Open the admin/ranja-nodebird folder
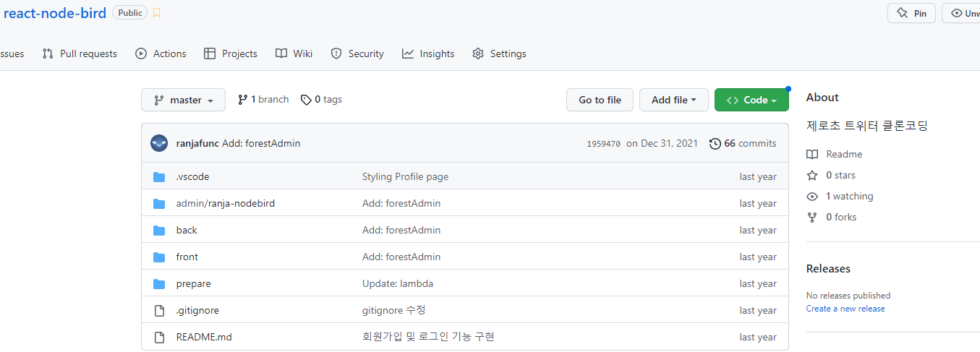Viewport: 980px width, 352px height. pos(225,204)
